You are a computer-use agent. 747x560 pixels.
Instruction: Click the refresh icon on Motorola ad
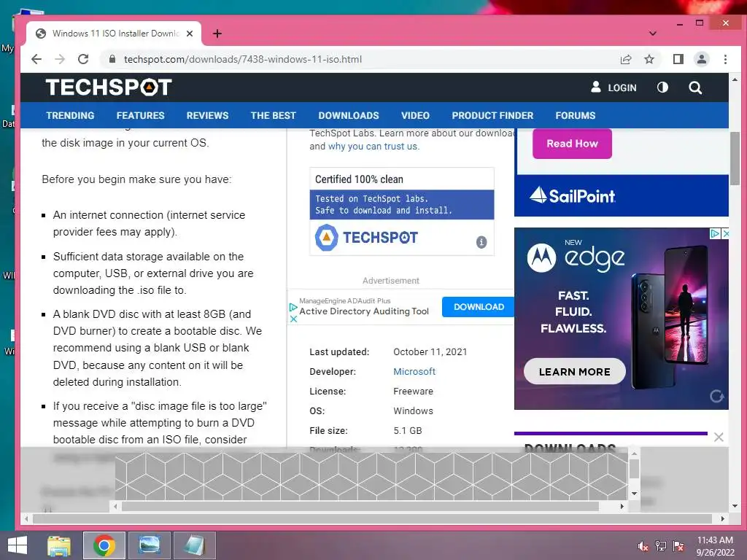(x=716, y=396)
